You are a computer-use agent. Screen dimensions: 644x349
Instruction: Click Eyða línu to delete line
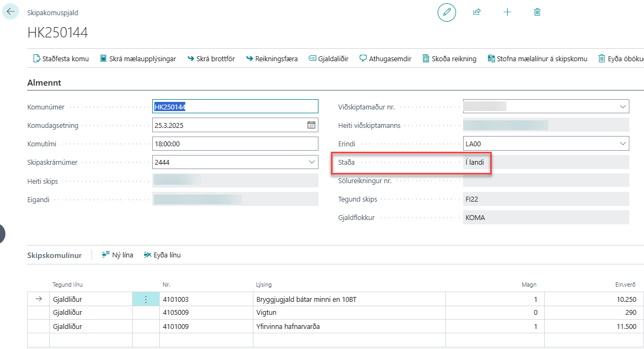[162, 255]
